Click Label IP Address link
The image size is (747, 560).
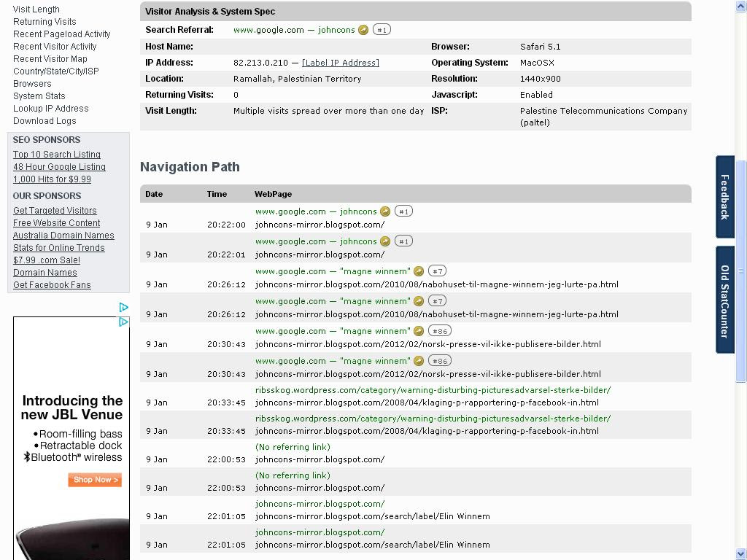tap(341, 63)
